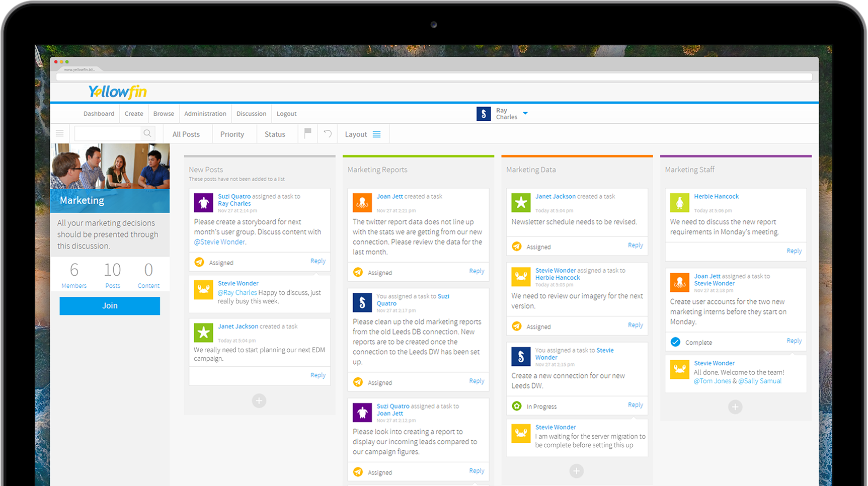Open the Discussion menu
The height and width of the screenshot is (486, 868).
tap(251, 114)
